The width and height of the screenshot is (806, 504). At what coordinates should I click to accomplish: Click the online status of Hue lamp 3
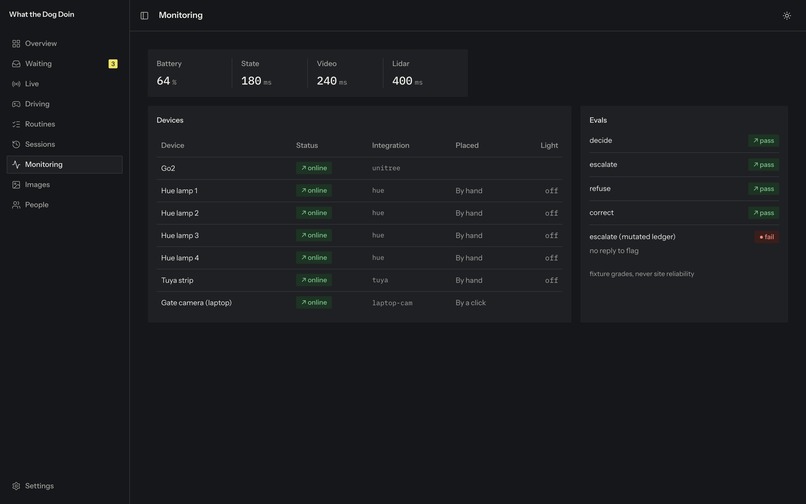click(x=314, y=236)
